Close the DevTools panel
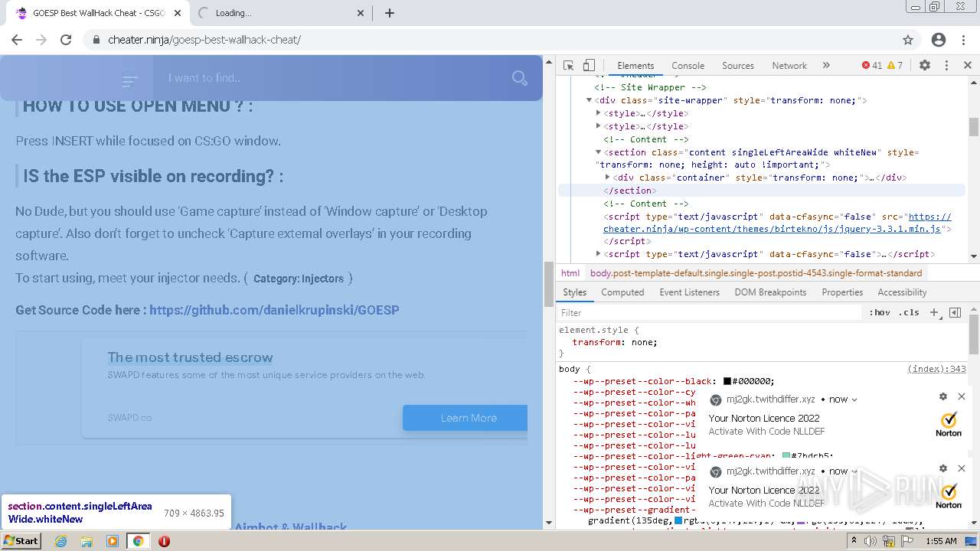Image resolution: width=980 pixels, height=551 pixels. pyautogui.click(x=967, y=66)
